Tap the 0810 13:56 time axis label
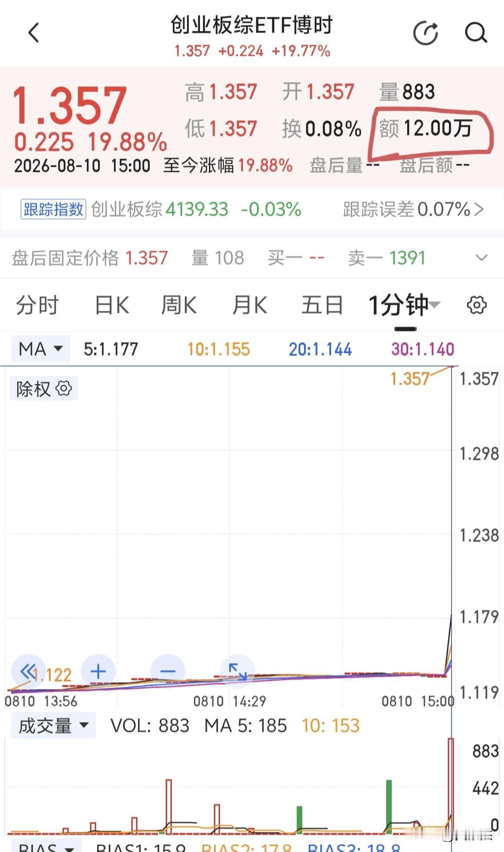 pos(41,701)
